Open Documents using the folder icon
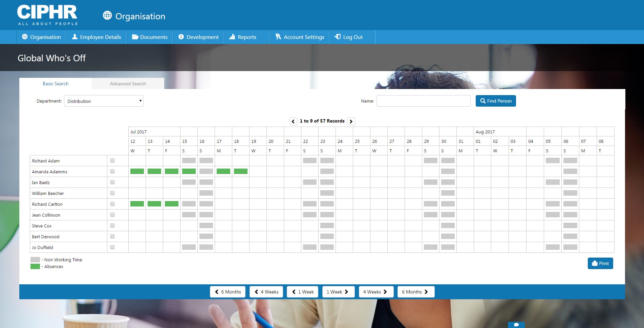Screen dimensions: 644x328 pos(135,37)
